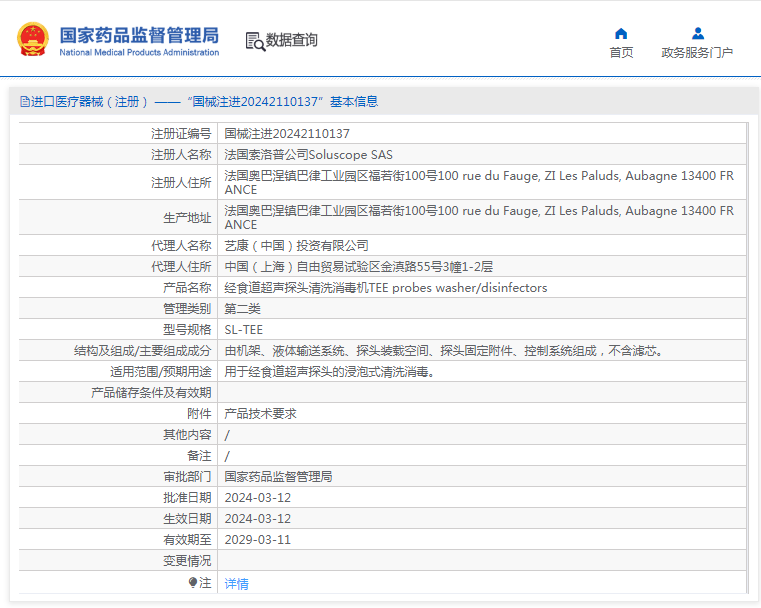This screenshot has width=761, height=608.
Task: Select the 批准日期 value 2024-03-12
Action: [258, 498]
